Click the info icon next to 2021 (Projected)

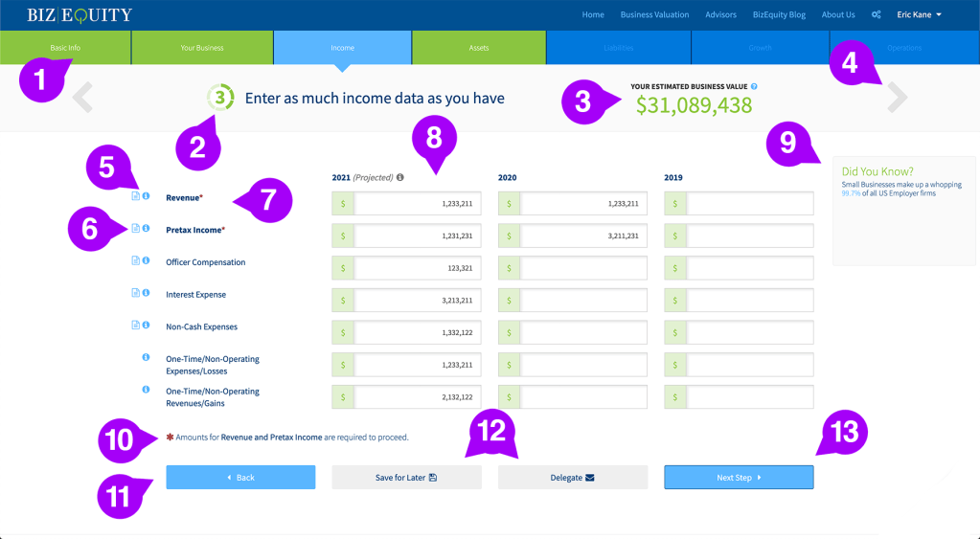click(x=399, y=177)
